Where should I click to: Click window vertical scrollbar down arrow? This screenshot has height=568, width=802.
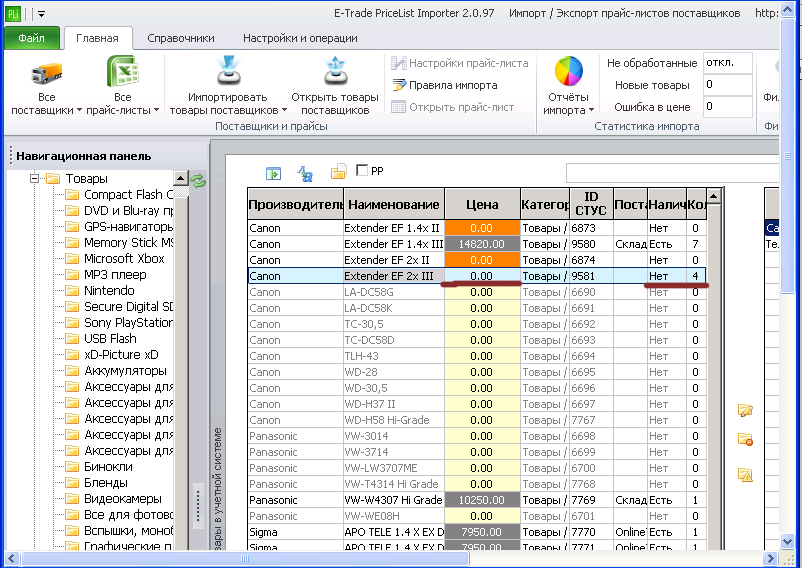click(x=788, y=541)
